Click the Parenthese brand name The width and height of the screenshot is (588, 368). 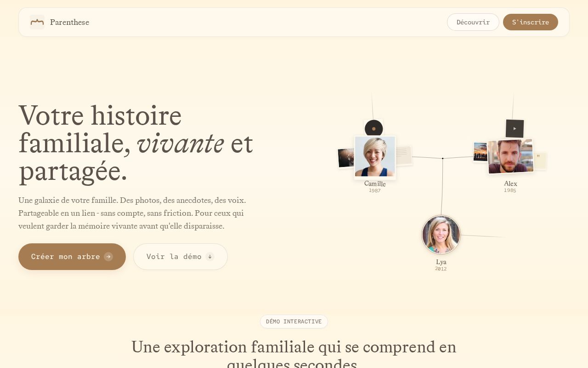point(69,22)
